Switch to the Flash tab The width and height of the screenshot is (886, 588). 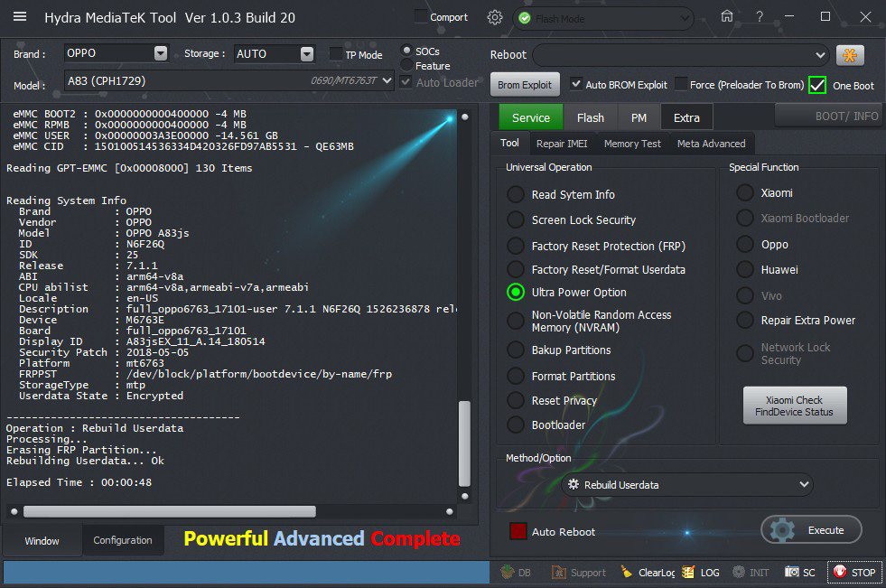[x=591, y=117]
